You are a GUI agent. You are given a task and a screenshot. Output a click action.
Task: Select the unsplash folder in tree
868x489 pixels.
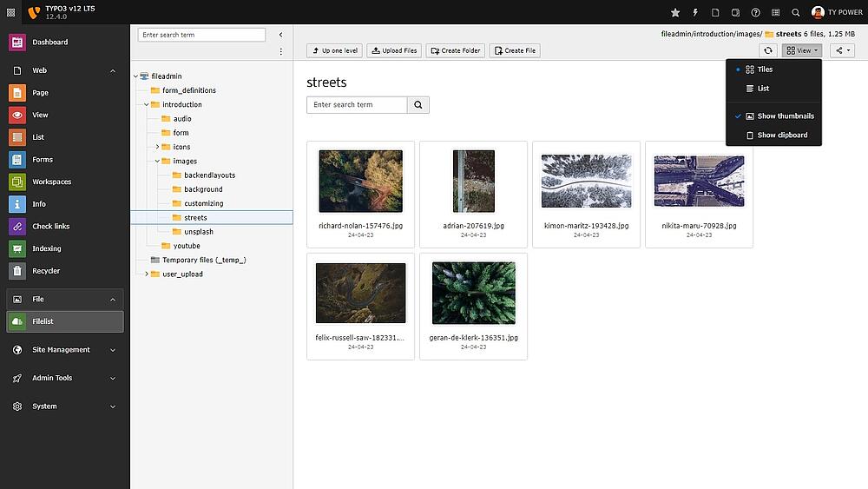(198, 232)
